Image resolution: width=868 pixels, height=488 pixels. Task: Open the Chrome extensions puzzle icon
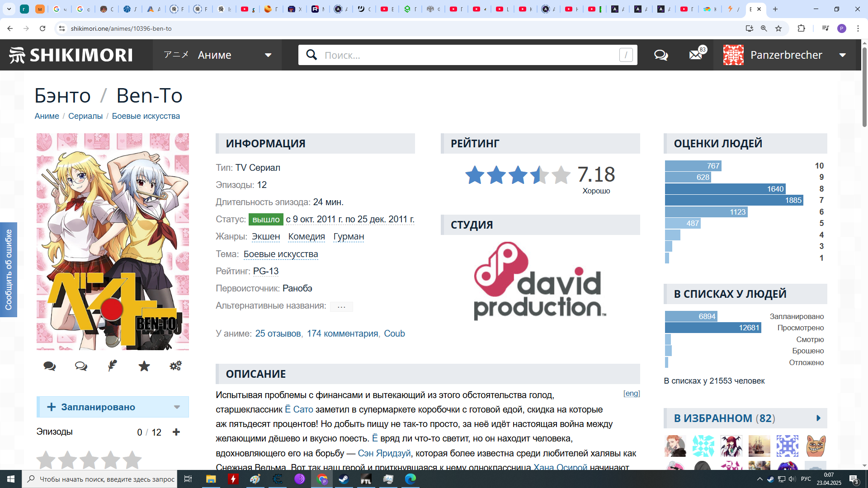[x=801, y=28]
